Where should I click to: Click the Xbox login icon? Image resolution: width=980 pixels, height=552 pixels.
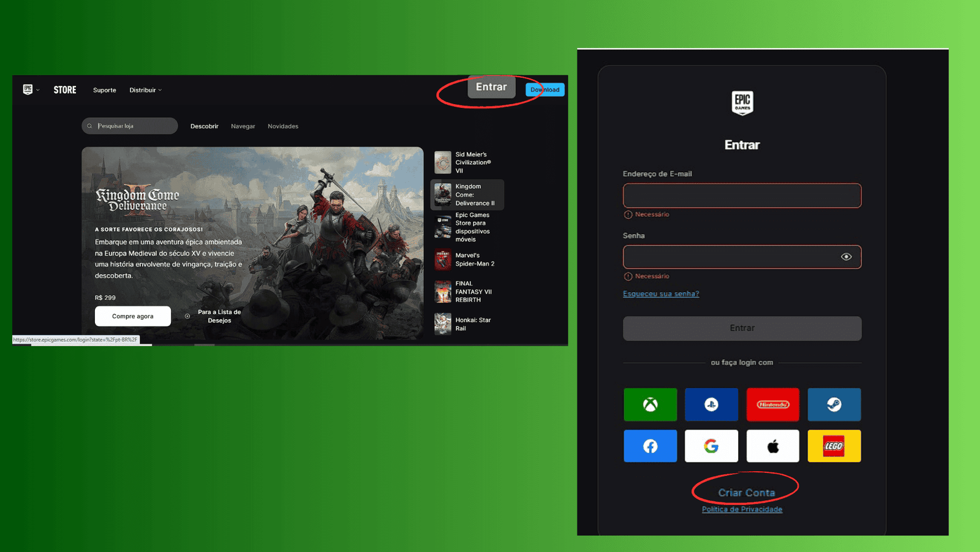[x=650, y=404]
